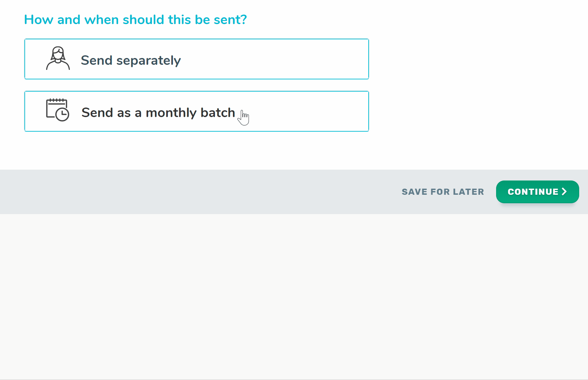Image resolution: width=588 pixels, height=380 pixels.
Task: Click the gray footer bar left of Save For Later
Action: 200,192
